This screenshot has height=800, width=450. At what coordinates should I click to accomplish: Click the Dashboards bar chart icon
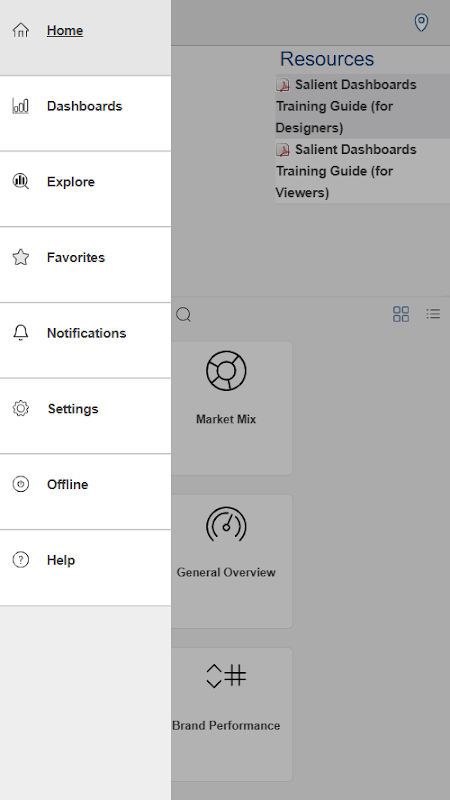20,106
